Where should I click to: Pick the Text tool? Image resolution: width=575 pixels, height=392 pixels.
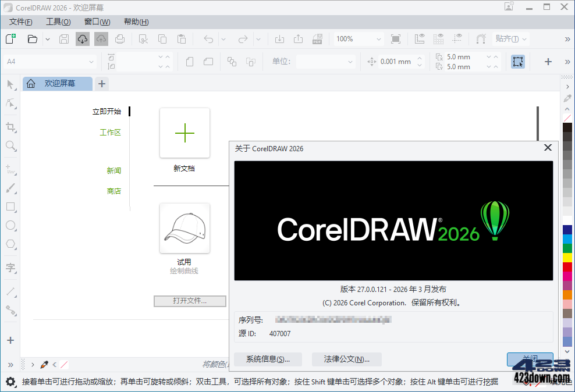[x=10, y=268]
